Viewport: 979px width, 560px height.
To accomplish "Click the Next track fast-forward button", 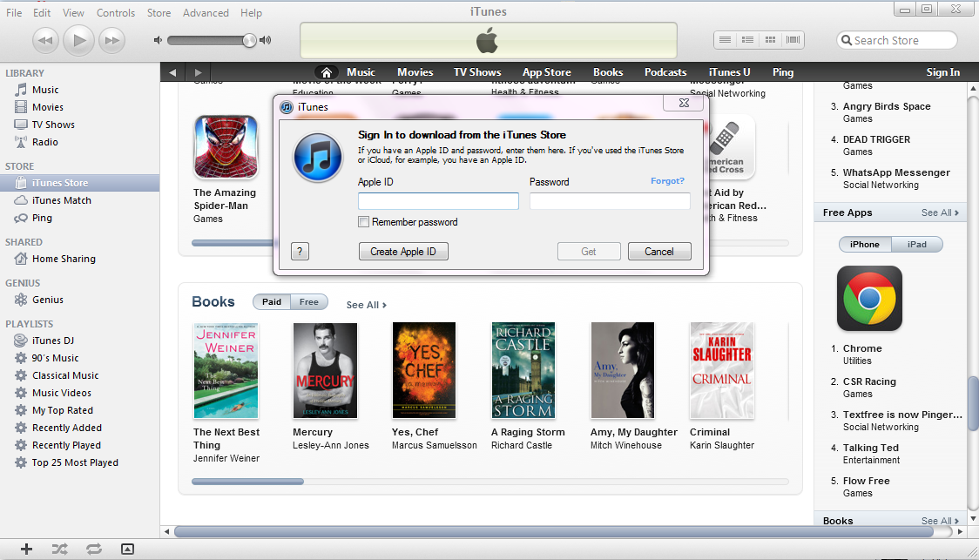I will (111, 41).
